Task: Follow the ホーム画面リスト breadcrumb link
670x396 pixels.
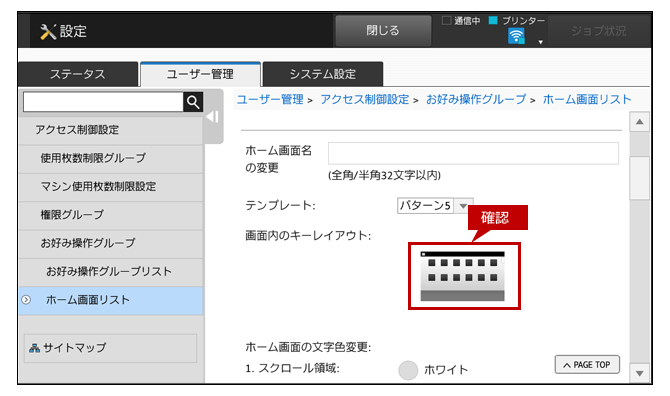Action: (x=587, y=100)
